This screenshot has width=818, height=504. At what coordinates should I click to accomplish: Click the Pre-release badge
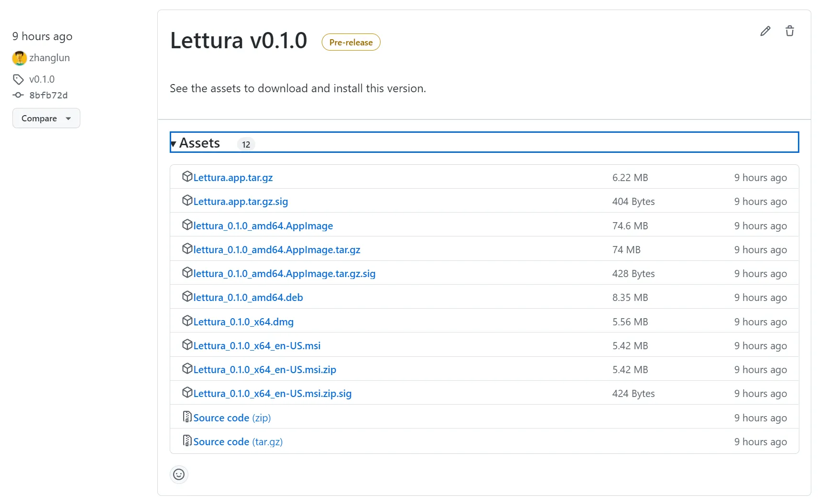point(351,42)
